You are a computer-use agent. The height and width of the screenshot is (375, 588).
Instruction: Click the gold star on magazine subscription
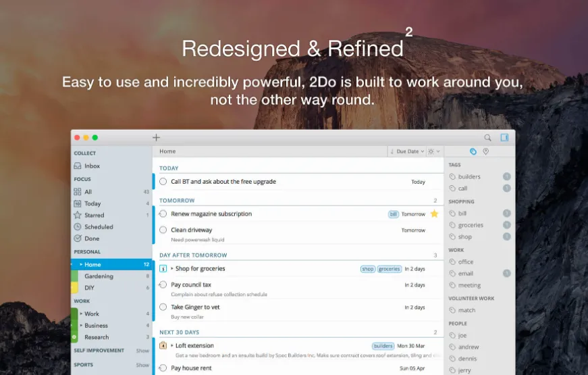click(x=434, y=214)
